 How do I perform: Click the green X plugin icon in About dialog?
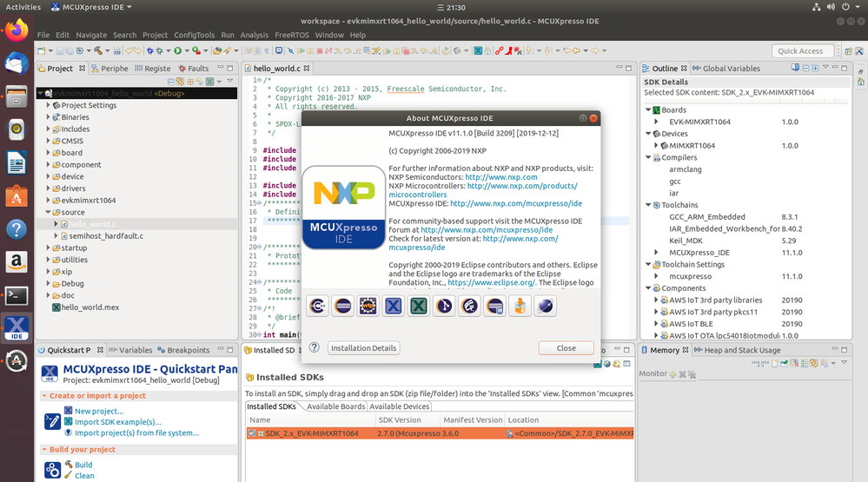point(419,306)
